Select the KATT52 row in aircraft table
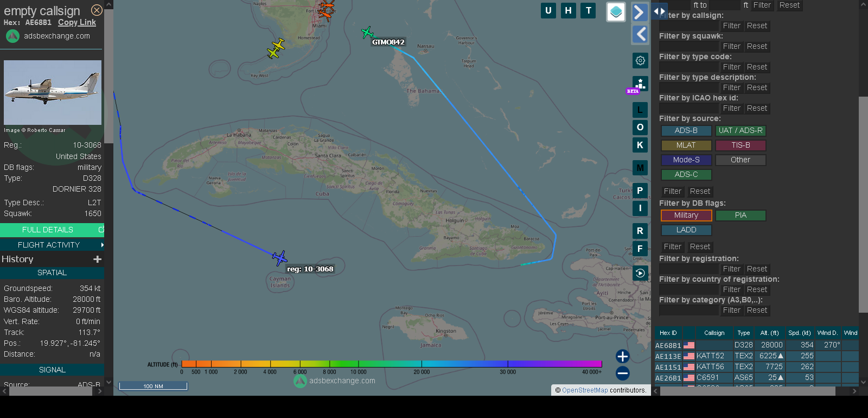Viewport: 868px width, 418px height. click(x=757, y=356)
